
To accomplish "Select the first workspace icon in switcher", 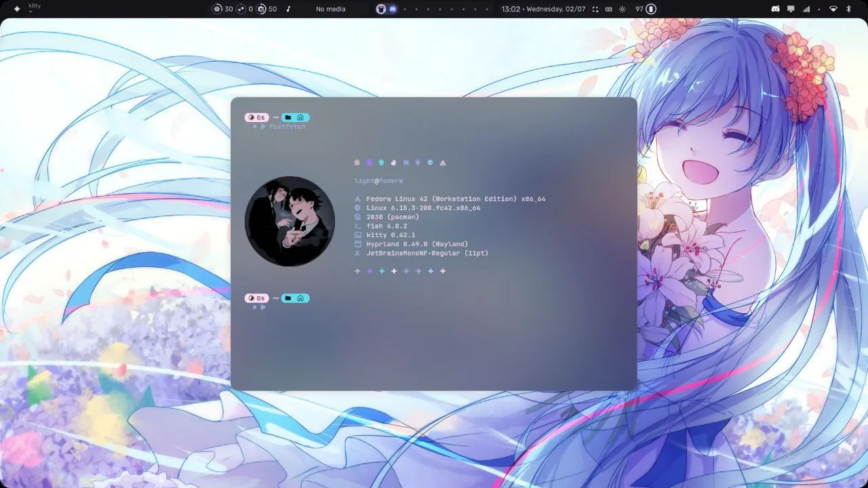I will 381,9.
